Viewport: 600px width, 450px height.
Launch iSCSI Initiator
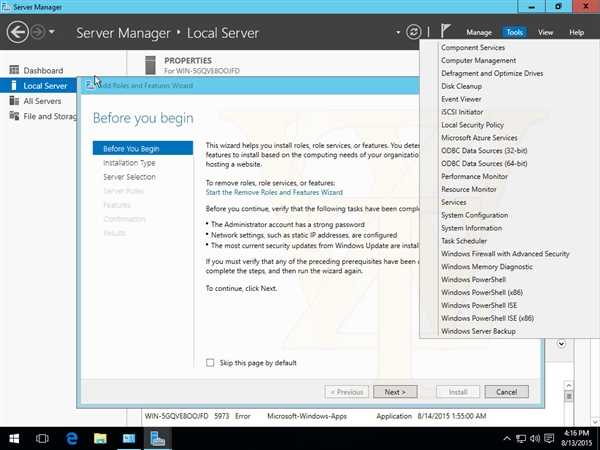coord(462,112)
